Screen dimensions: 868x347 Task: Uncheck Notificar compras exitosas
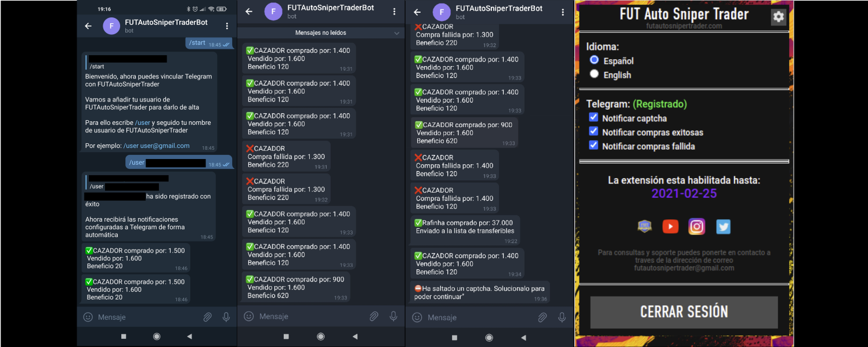pyautogui.click(x=594, y=132)
